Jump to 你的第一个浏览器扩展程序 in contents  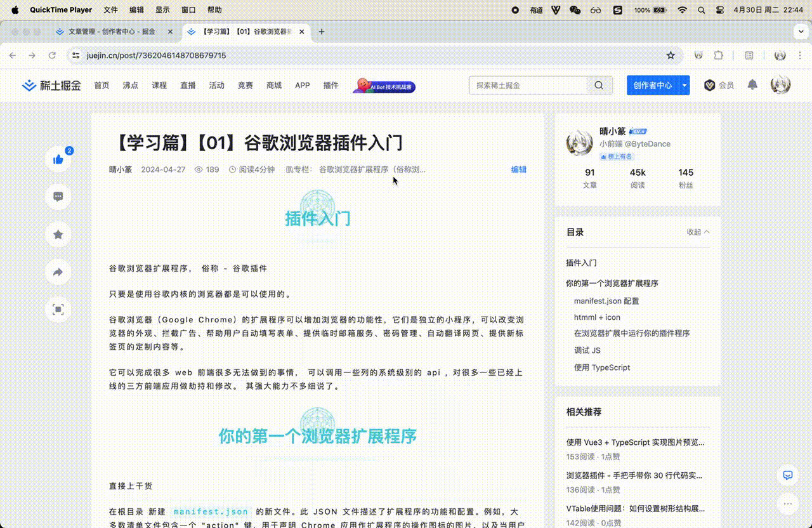point(612,284)
